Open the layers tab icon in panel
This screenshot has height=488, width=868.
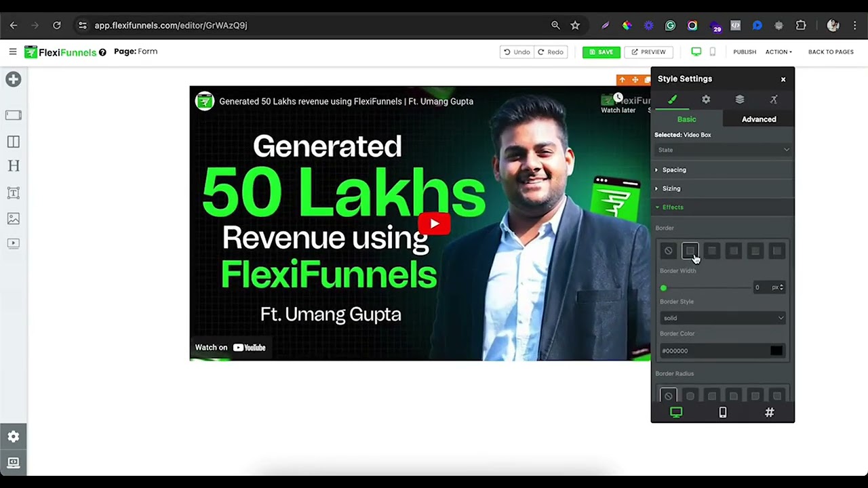[740, 100]
